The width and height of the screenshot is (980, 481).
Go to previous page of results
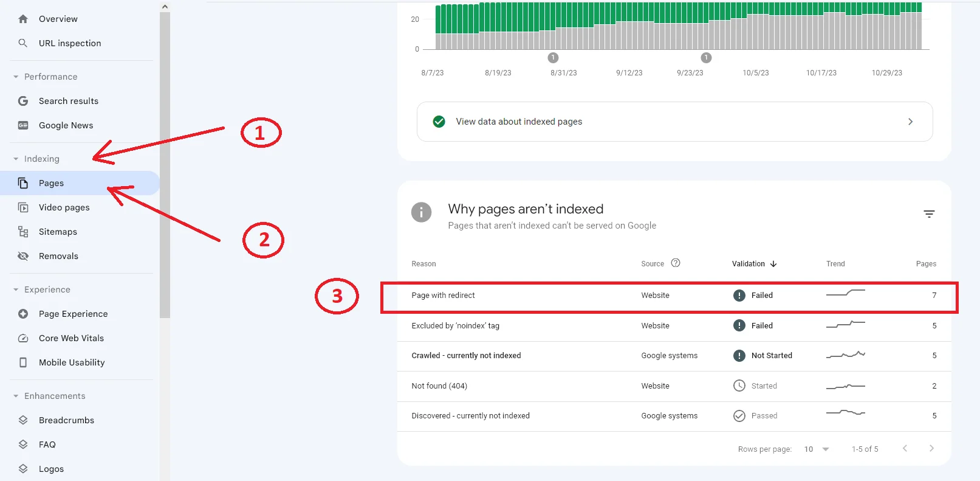click(x=905, y=448)
